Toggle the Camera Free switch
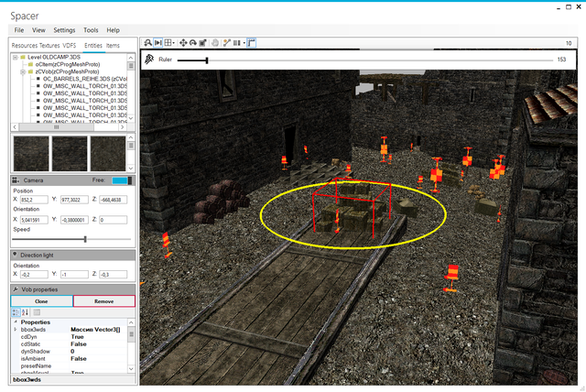This screenshot has height=392, width=586. tap(122, 180)
